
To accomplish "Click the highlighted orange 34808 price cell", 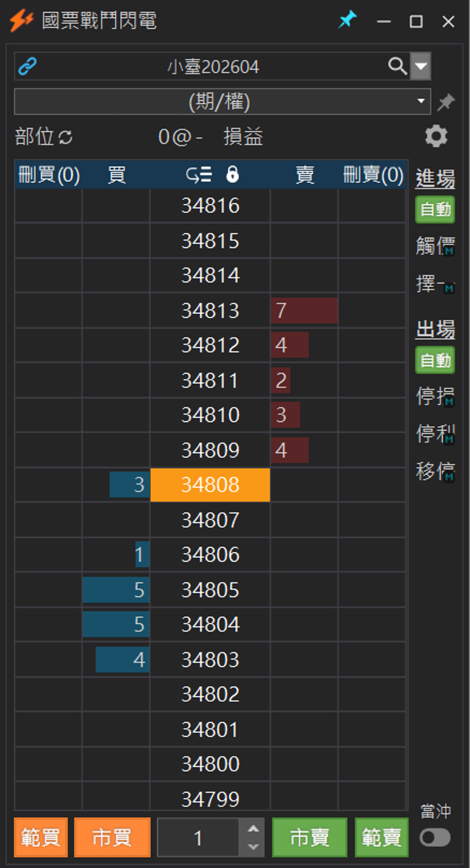I will (210, 485).
